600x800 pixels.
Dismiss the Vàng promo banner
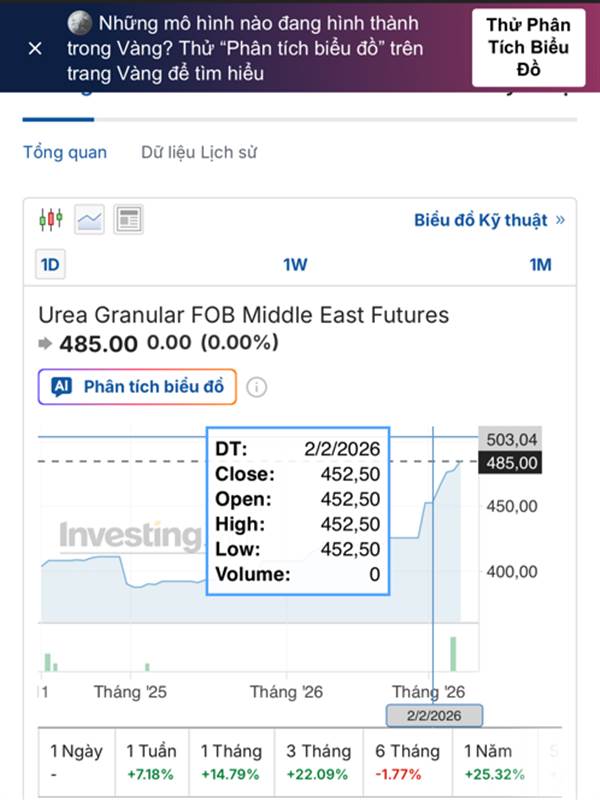click(35, 48)
